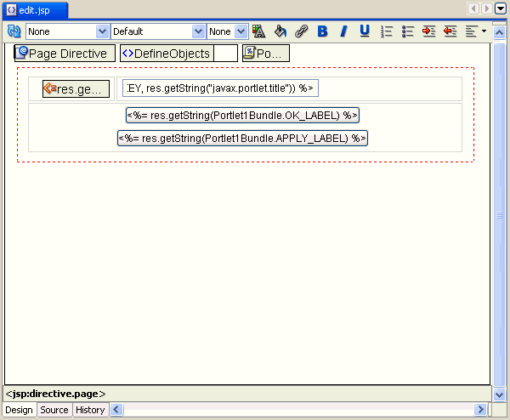Switch to the History view tab

[x=90, y=410]
